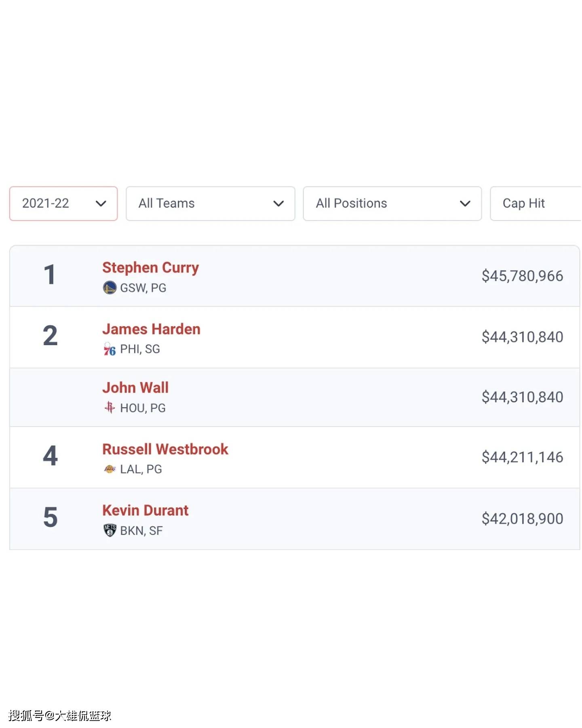
Task: Click the chevron arrow in All Positions
Action: [465, 203]
